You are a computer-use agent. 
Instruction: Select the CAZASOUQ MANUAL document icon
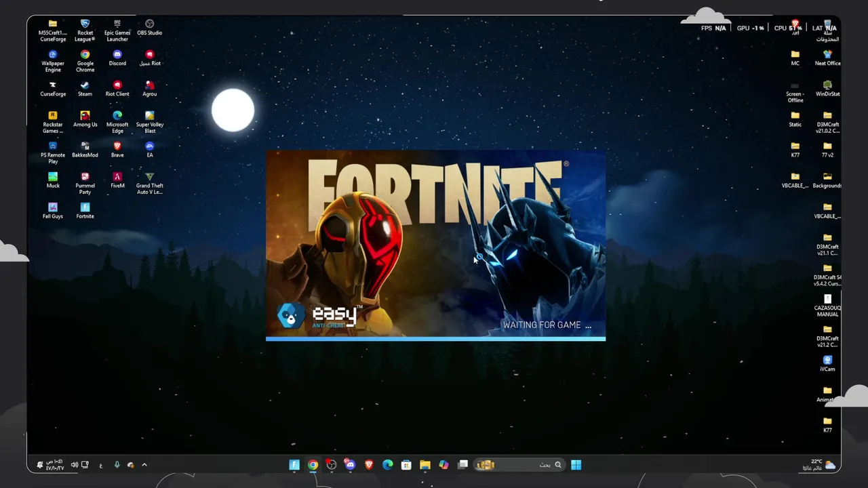(827, 305)
